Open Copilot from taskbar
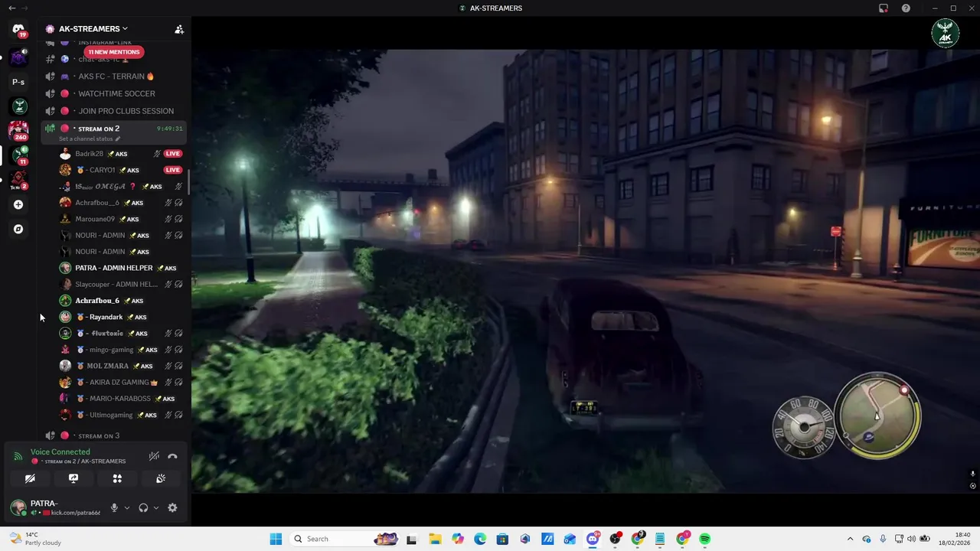 point(458,539)
